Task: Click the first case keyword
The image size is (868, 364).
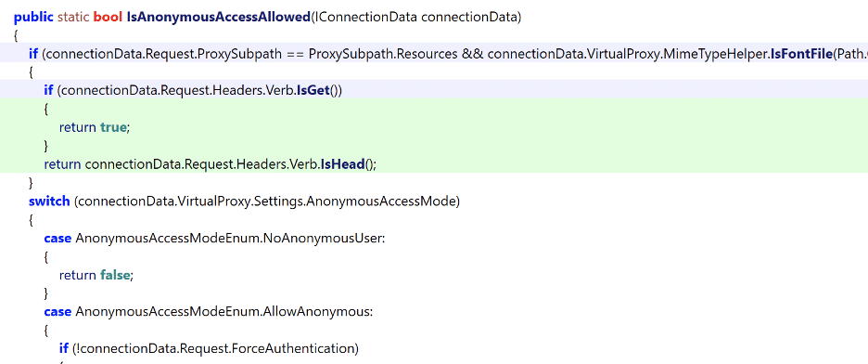Action: coord(57,239)
